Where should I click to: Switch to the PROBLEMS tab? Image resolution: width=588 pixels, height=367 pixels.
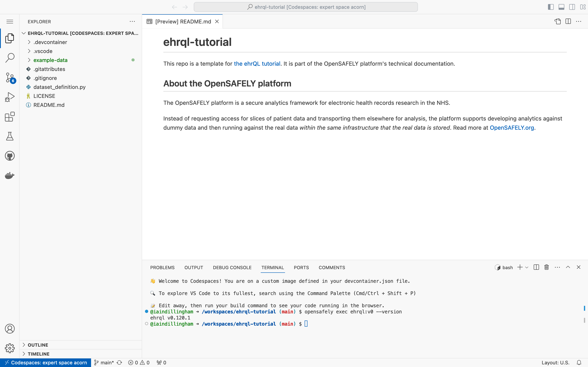click(x=162, y=268)
